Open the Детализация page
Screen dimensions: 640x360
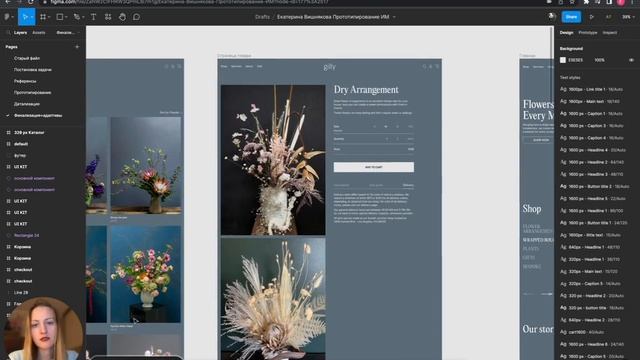27,104
